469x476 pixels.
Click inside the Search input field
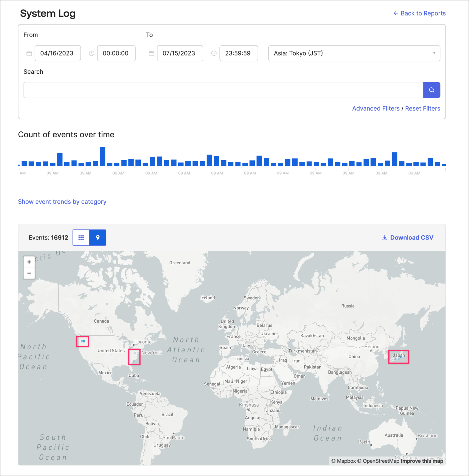[223, 90]
